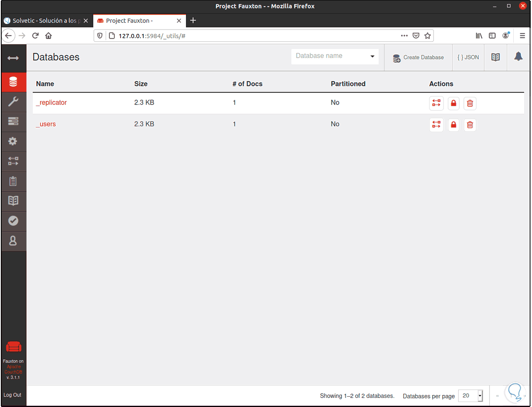
Task: Go back to the previous page in Firefox
Action: (9, 36)
